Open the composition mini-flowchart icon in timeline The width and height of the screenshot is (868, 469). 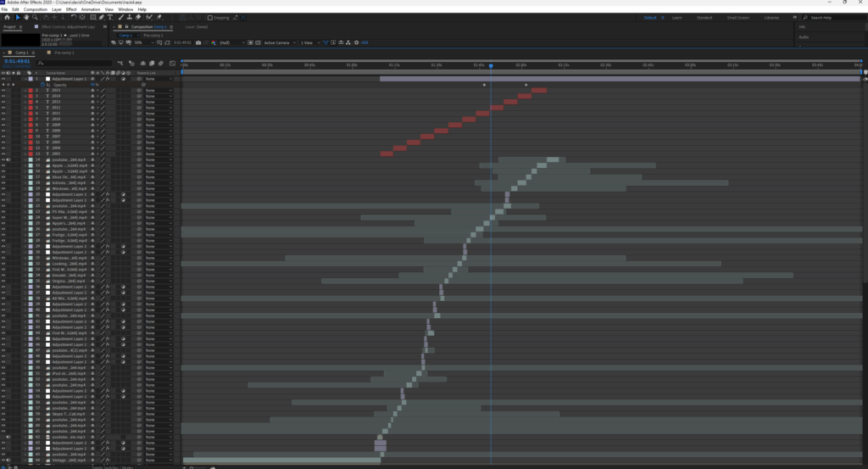(x=120, y=63)
